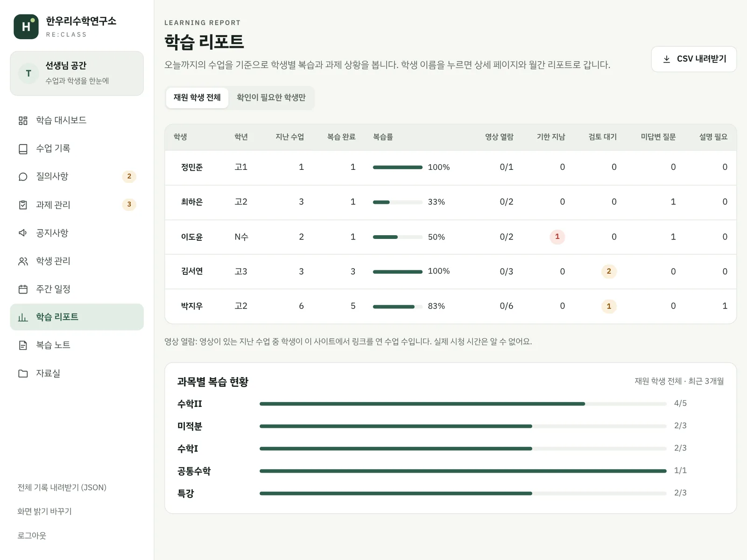Open student 김서연 detail page
Screen dimensions: 747x560
click(x=192, y=271)
